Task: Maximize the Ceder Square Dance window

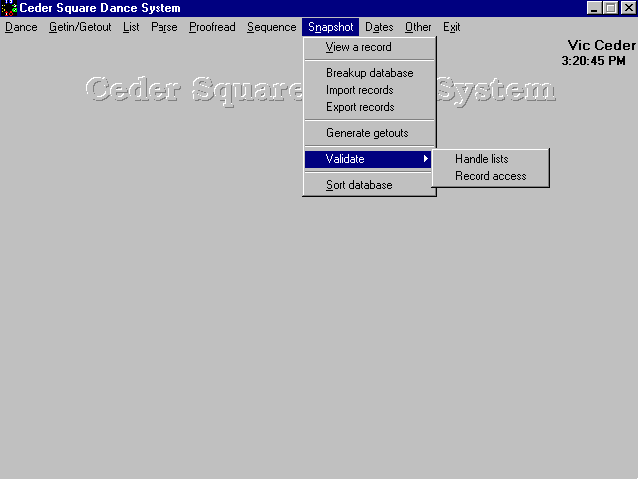Action: [611, 8]
